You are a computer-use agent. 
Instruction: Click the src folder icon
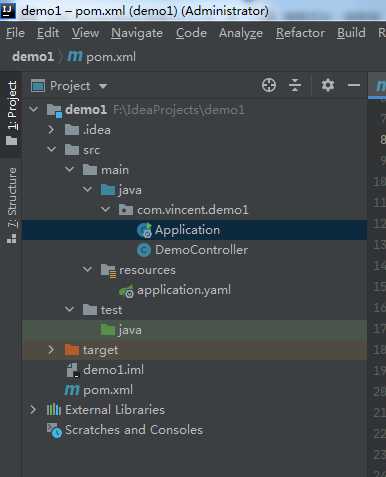pos(72,150)
